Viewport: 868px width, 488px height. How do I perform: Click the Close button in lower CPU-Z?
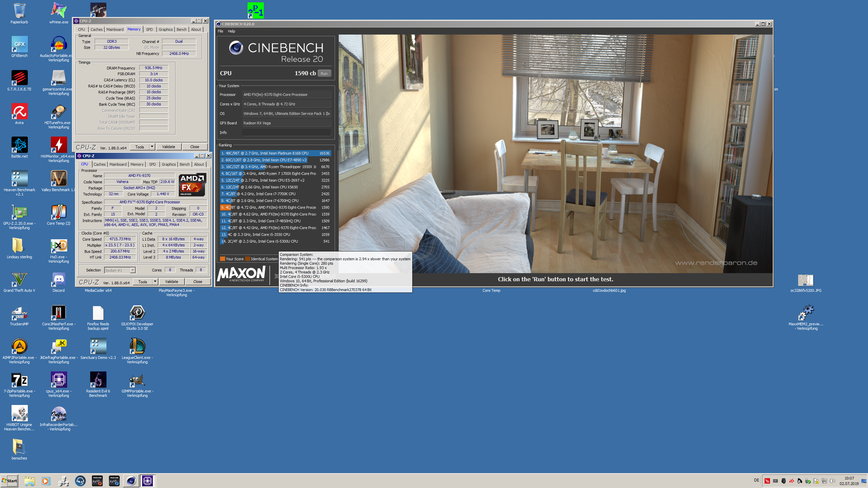[198, 282]
